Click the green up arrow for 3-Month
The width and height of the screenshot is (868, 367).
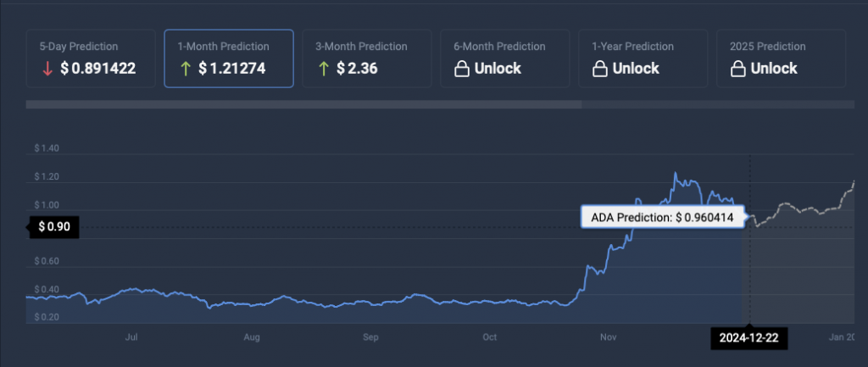coord(323,69)
